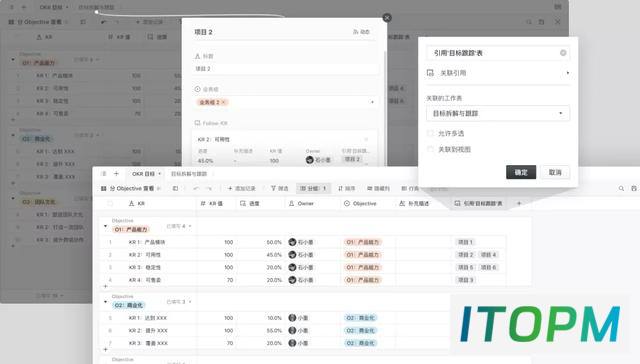Click the undo arrow in the toolbar
This screenshot has width=640, height=364.
[x=196, y=188]
